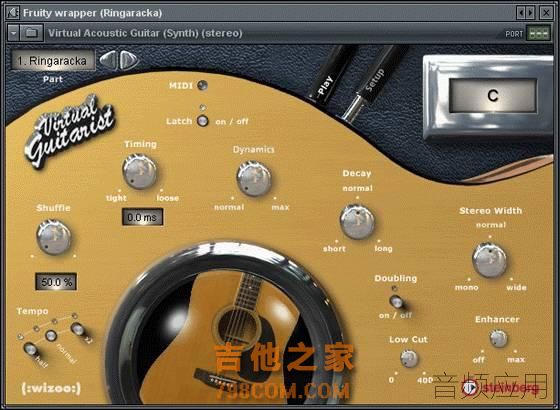Image resolution: width=560 pixels, height=410 pixels.
Task: Click the 'tight' Timing label
Action: pos(116,198)
